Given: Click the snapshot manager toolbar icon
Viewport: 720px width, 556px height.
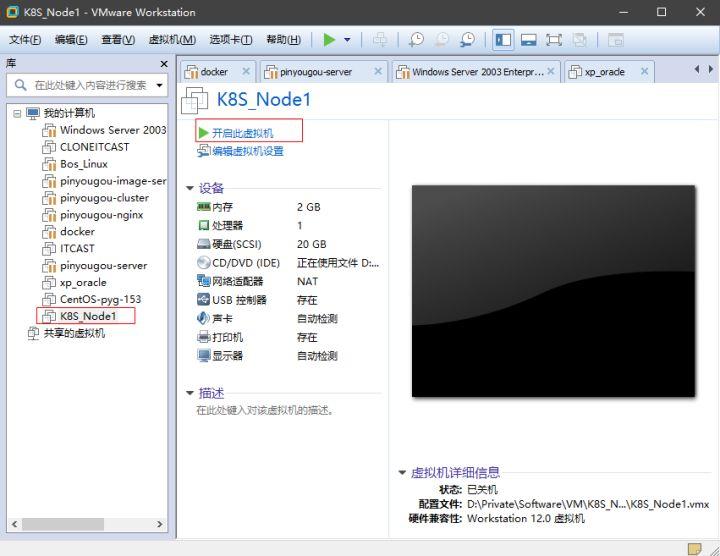Looking at the screenshot, I should coord(467,40).
